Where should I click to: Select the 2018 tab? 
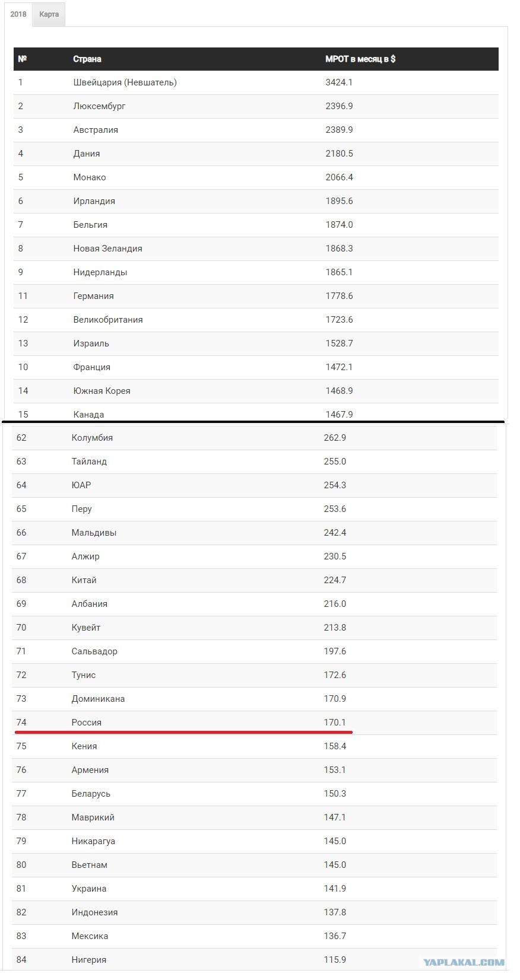(x=18, y=14)
